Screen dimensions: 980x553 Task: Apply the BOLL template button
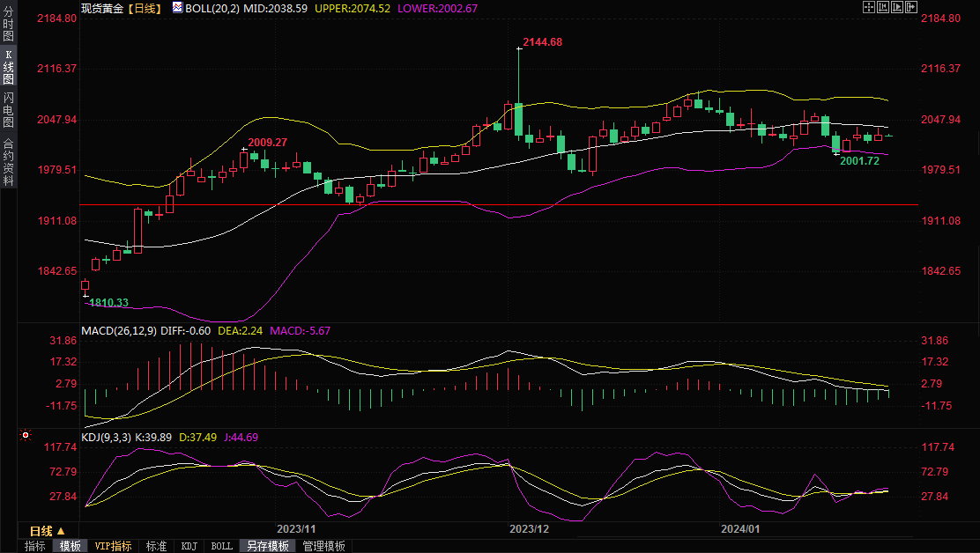[x=222, y=546]
